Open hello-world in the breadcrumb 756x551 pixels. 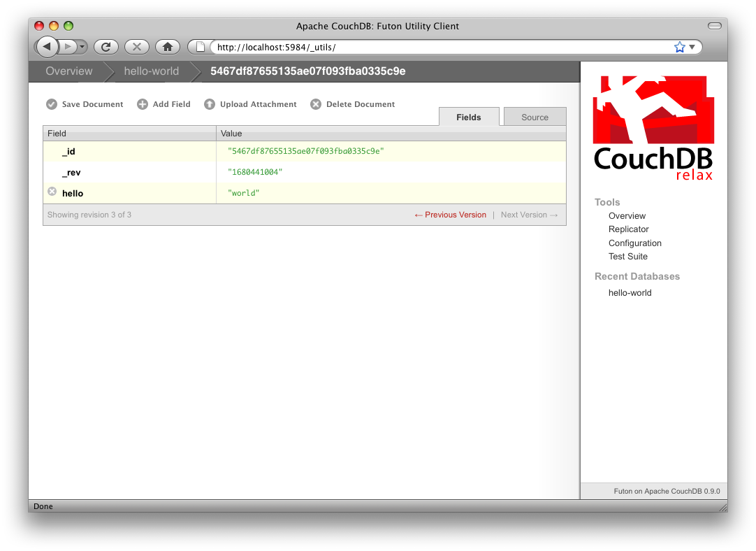click(x=152, y=71)
